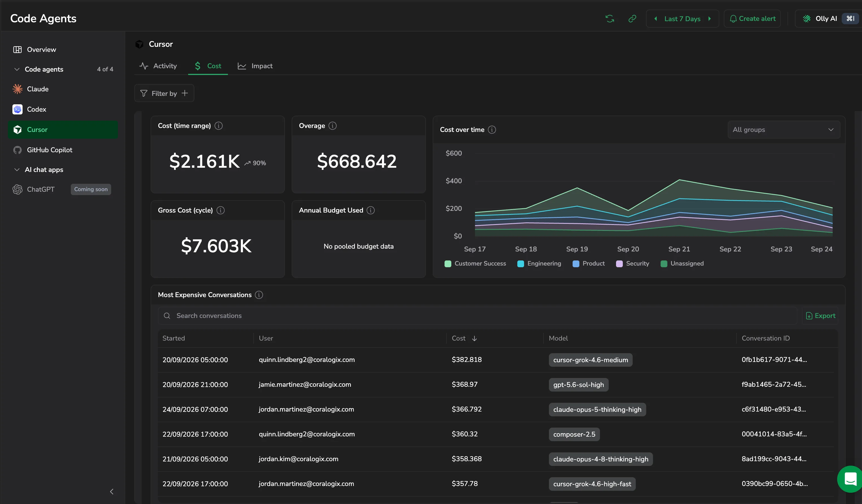
Task: Toggle Customer Success legend series
Action: (475, 264)
